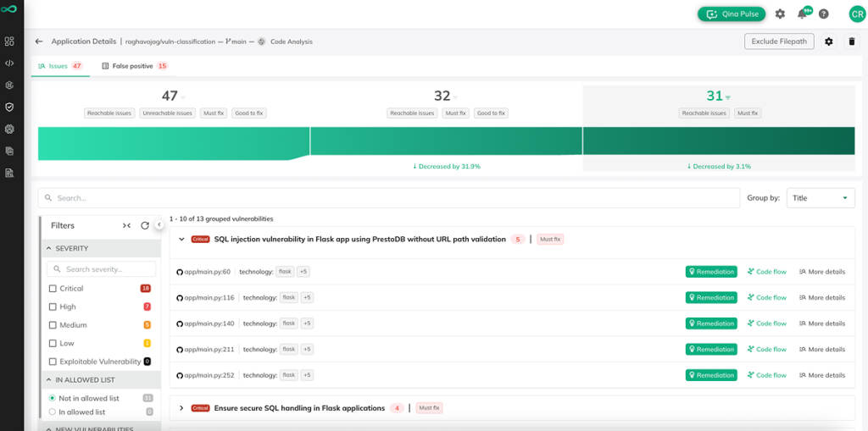Open settings gear in top header

[x=780, y=14]
